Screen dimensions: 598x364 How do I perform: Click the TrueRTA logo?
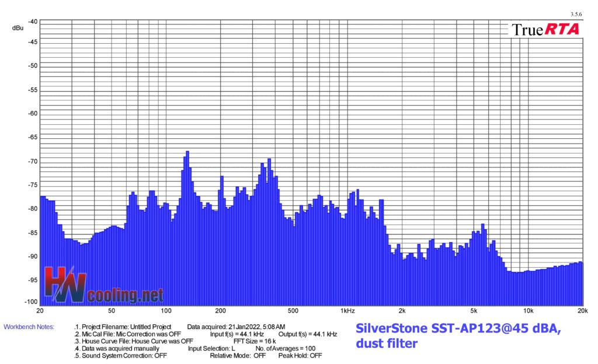[545, 29]
